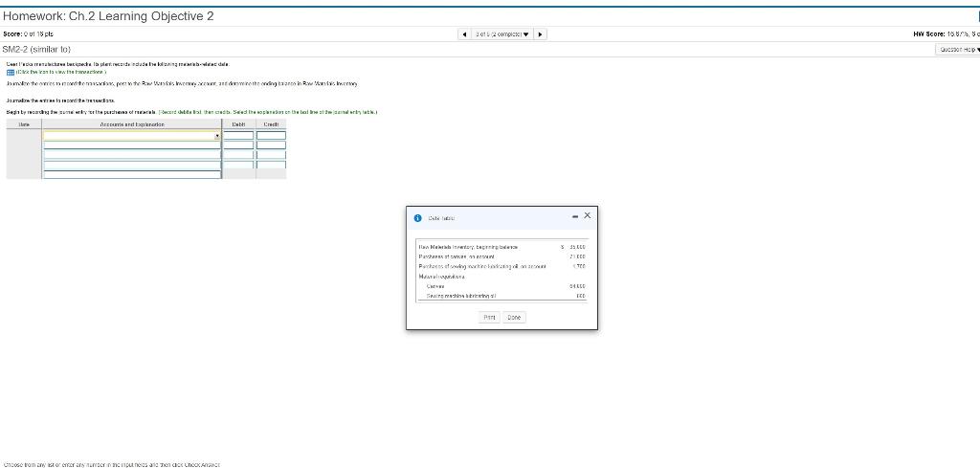Click the Print button in dialog
Screen dimensions: 980x468
pyautogui.click(x=489, y=318)
